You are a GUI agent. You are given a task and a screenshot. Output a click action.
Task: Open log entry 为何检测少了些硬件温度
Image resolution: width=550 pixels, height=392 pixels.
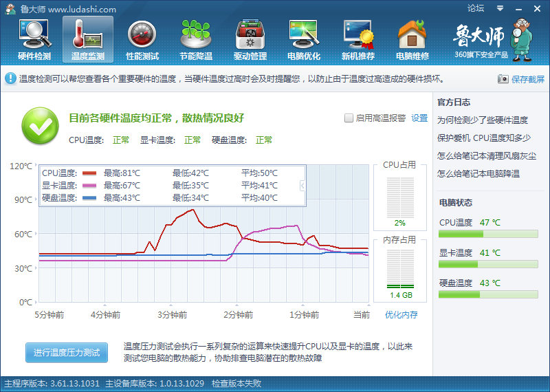(483, 120)
